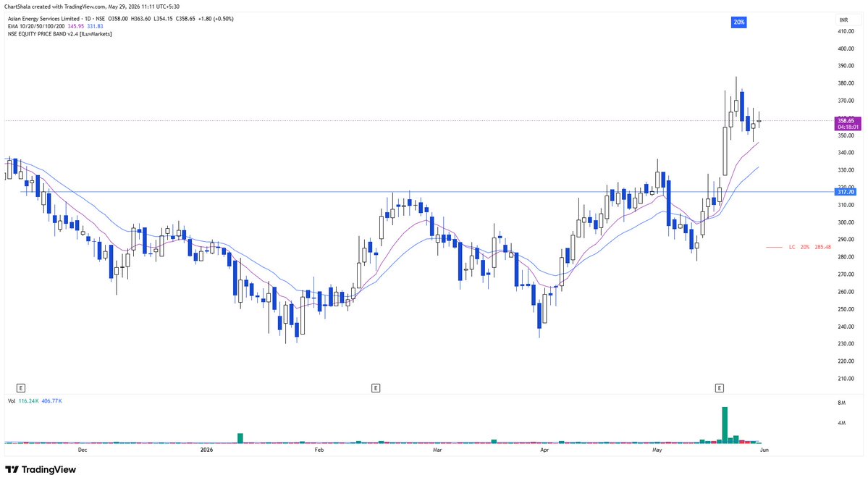Select the 317.70 horizontal line price label

tap(846, 192)
